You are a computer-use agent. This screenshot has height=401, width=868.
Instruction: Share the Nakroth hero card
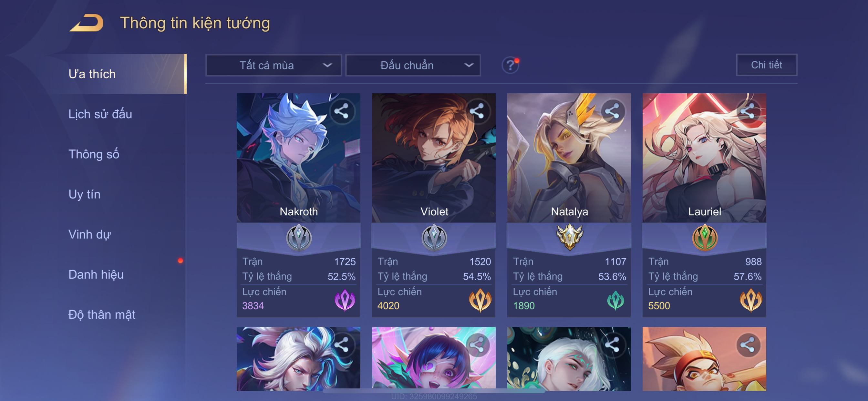click(x=342, y=111)
